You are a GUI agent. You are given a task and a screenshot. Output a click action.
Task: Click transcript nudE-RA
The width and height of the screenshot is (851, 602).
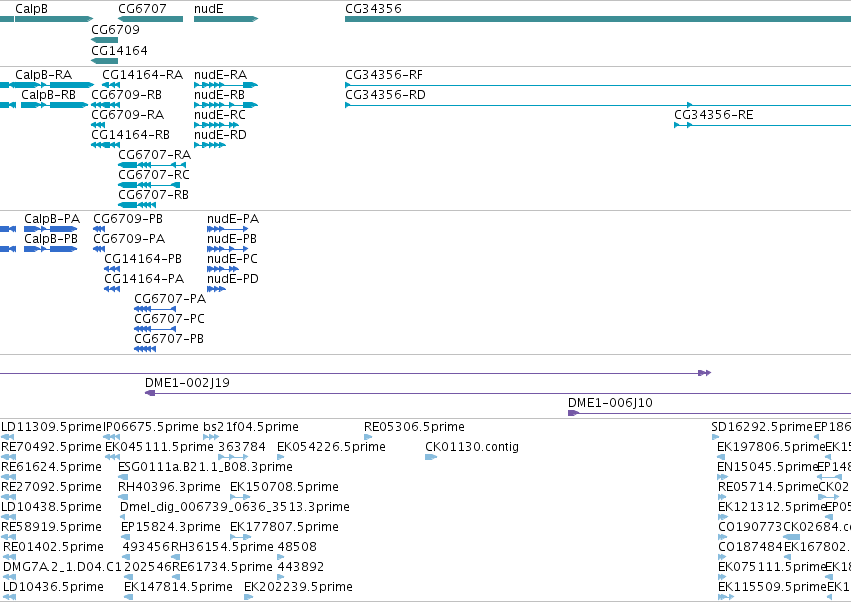226,85
